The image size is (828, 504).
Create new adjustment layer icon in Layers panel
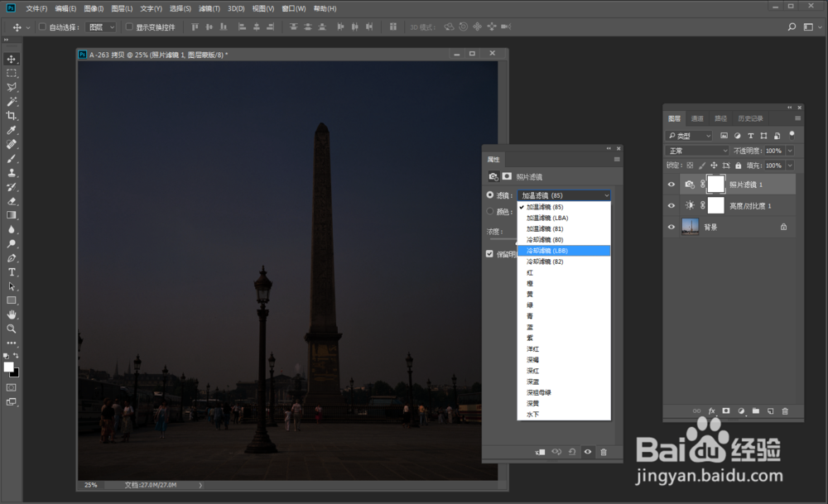[741, 411]
